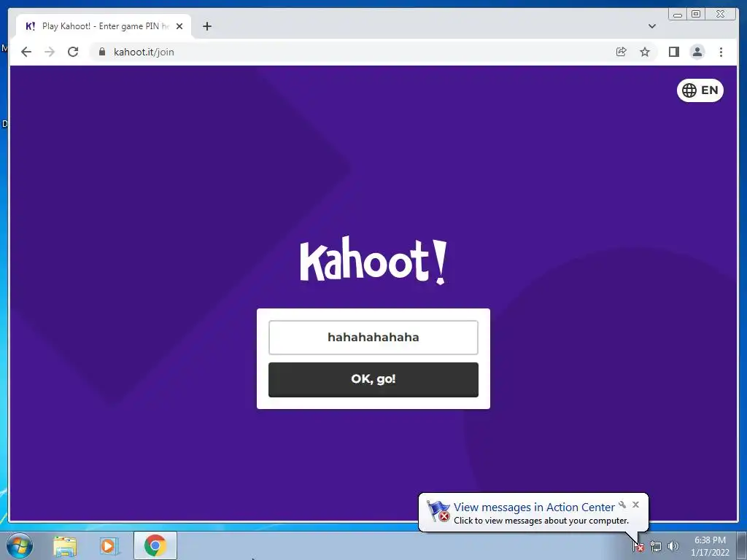View site information via lock icon

(102, 52)
